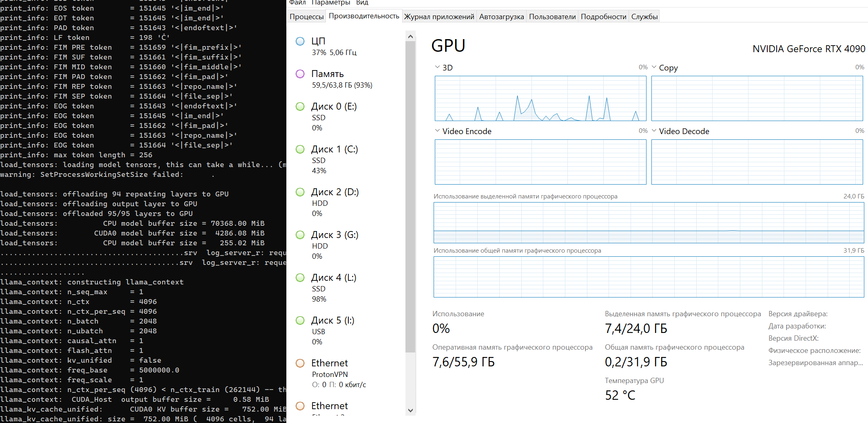Click dedicated GPU memory value 7,4/24,0 ГБ
The width and height of the screenshot is (868, 423).
pyautogui.click(x=636, y=328)
